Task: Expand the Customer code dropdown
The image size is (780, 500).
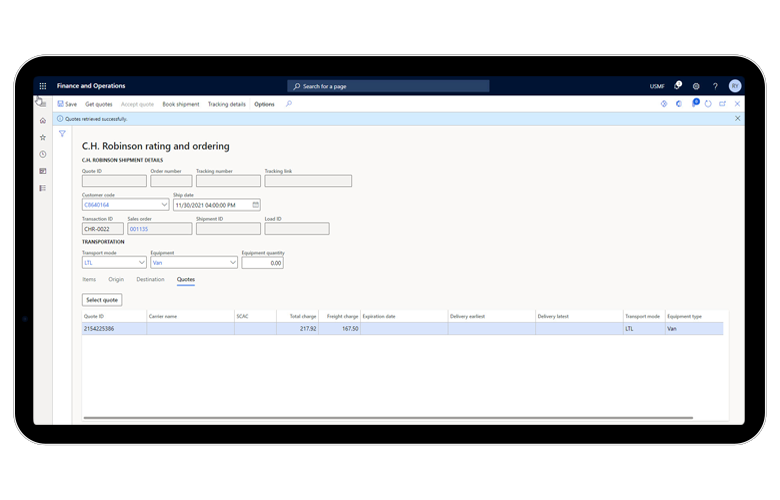Action: tap(163, 205)
